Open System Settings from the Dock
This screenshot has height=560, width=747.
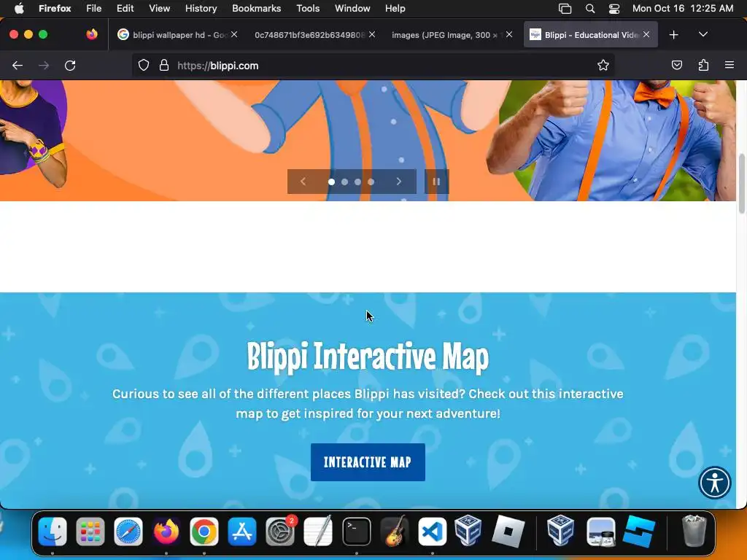[x=280, y=532]
